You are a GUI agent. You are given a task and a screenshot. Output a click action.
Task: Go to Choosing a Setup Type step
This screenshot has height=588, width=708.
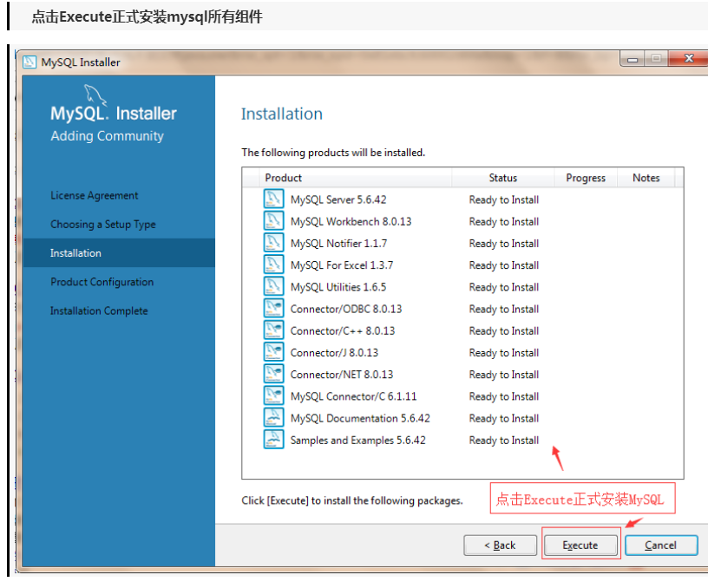click(103, 225)
